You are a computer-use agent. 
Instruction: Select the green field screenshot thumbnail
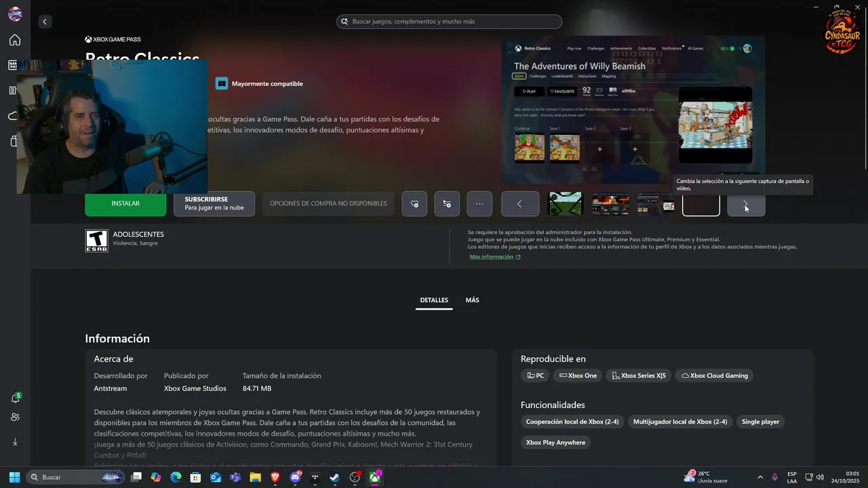point(566,203)
